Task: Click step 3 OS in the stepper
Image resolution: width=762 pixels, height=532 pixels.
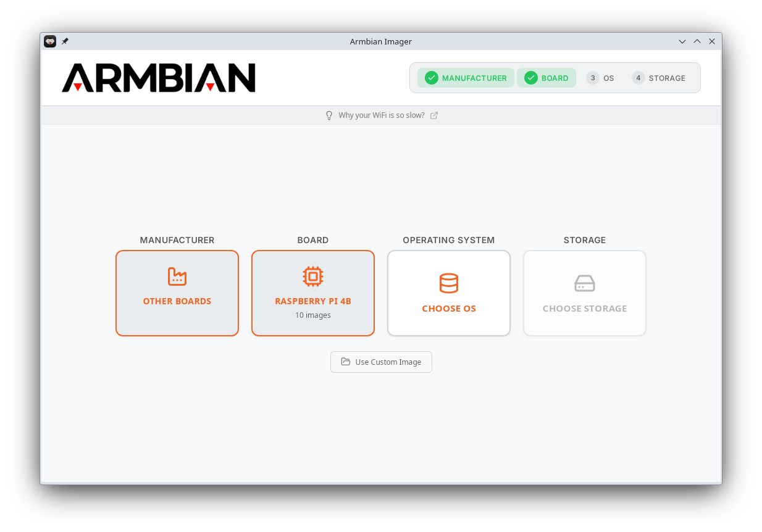Action: pyautogui.click(x=601, y=78)
